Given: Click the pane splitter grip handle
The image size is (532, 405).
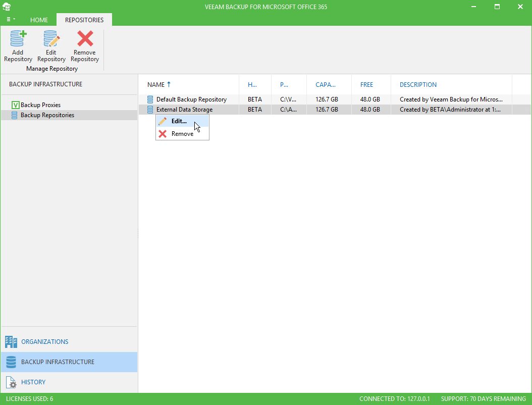Looking at the screenshot, I should pos(138,233).
